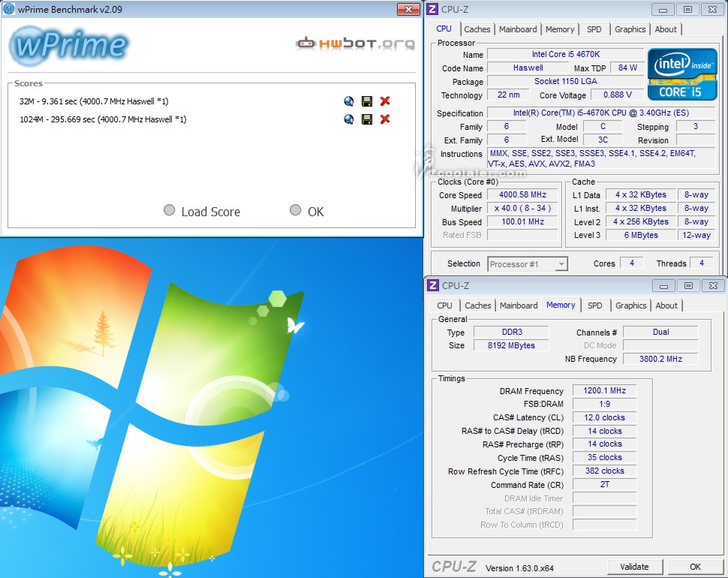The width and height of the screenshot is (728, 578).
Task: Select Memory tab in lower CPU-Z window
Action: [561, 305]
